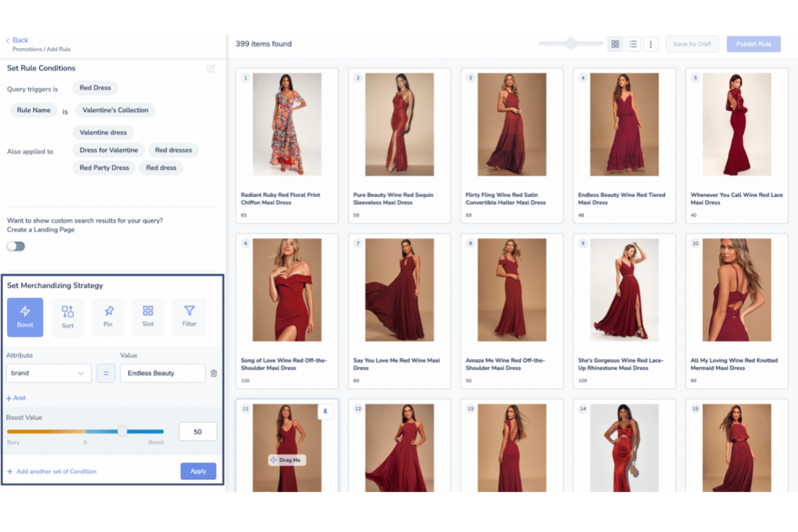The image size is (798, 532).
Task: Click the Apply button
Action: coord(198,471)
